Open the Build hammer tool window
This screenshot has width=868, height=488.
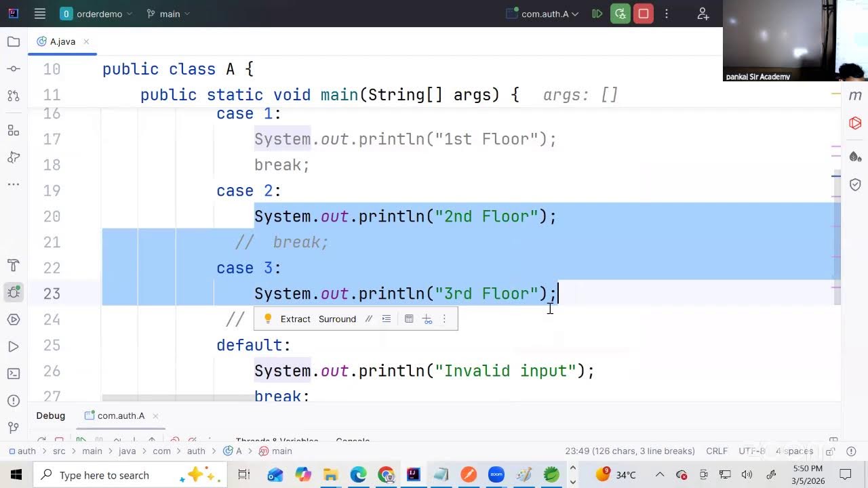(x=14, y=265)
